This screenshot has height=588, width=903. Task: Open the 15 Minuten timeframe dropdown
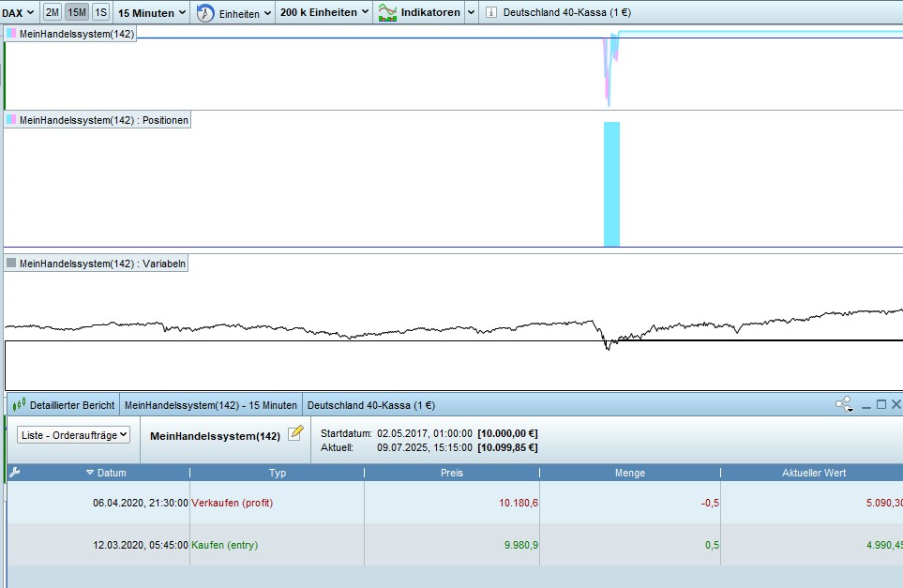pos(152,13)
